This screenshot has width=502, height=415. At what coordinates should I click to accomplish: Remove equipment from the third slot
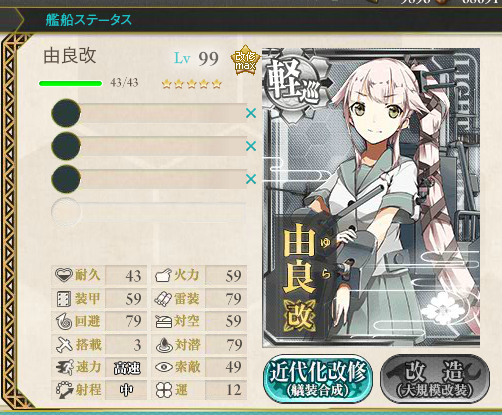[251, 179]
